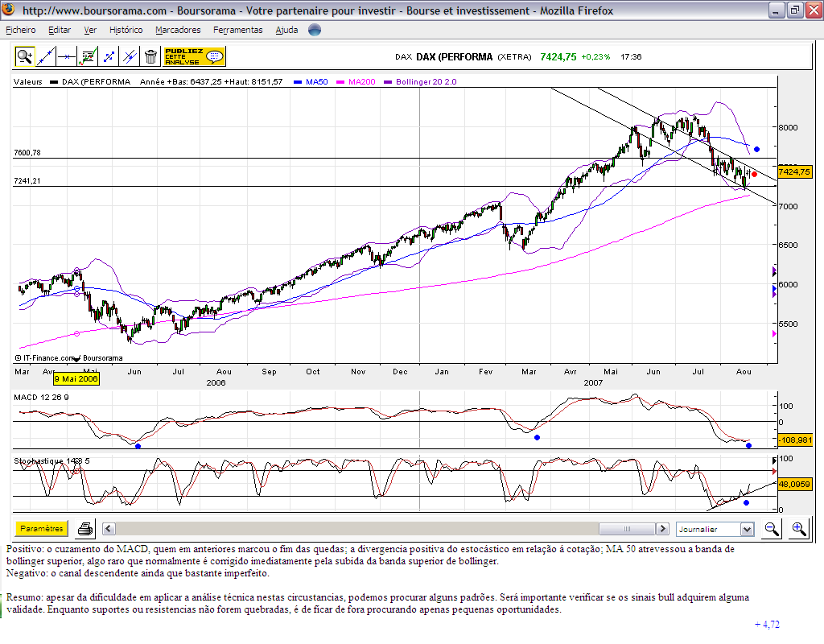
Task: Click the + 4,72 link at bottom
Action: click(x=767, y=625)
